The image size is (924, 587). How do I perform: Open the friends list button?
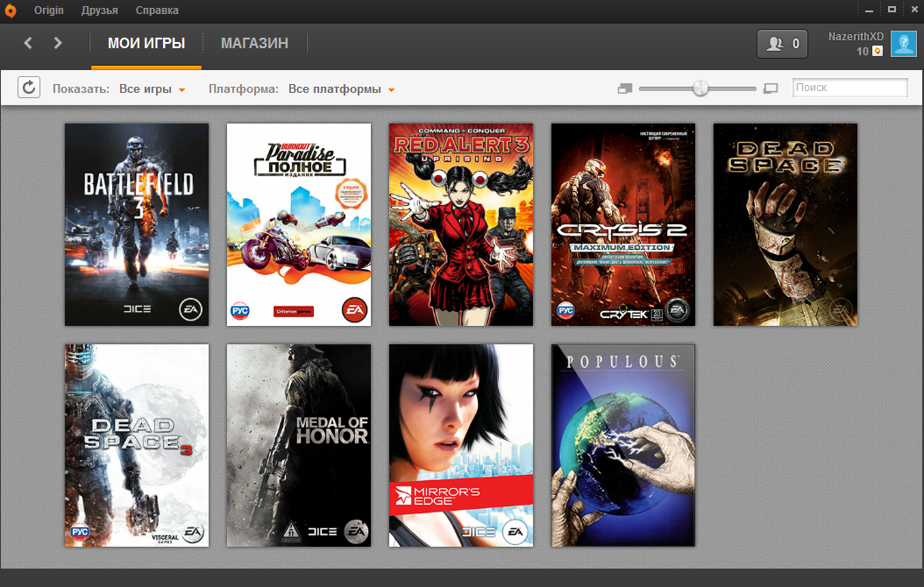click(x=782, y=44)
